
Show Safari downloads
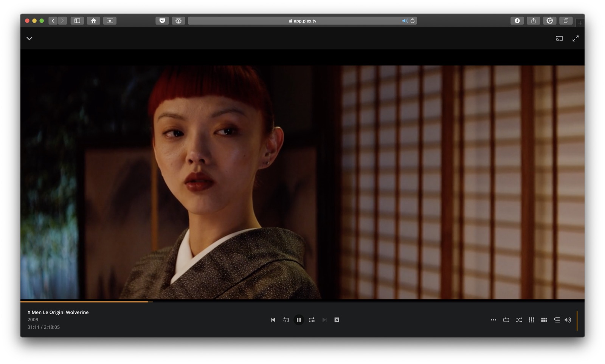(x=517, y=21)
